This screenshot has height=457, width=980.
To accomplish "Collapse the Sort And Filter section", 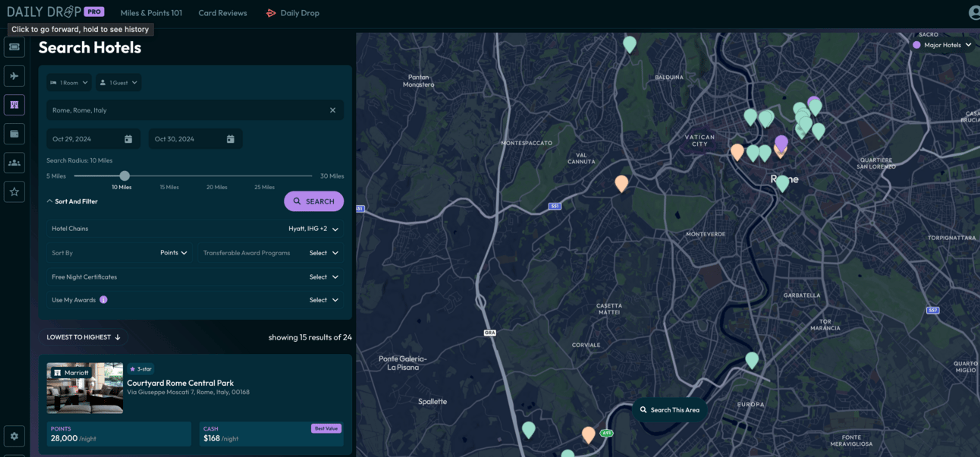I will [x=72, y=202].
